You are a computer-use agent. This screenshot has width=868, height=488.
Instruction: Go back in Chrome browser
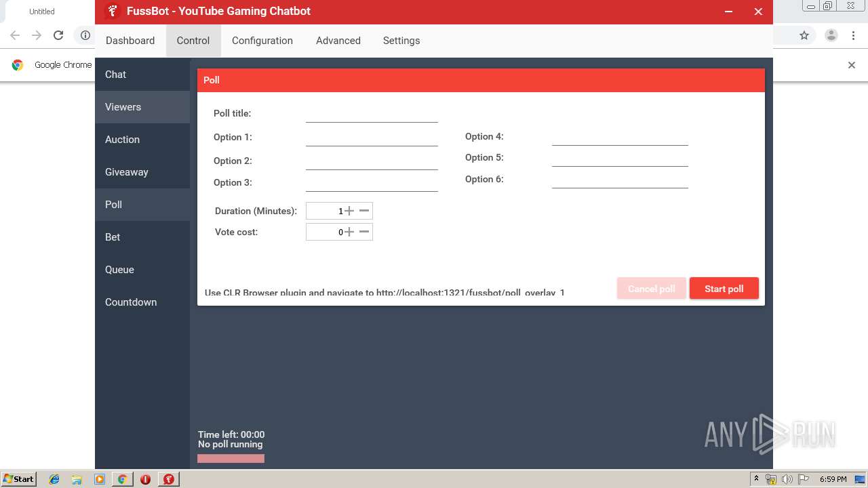tap(15, 35)
